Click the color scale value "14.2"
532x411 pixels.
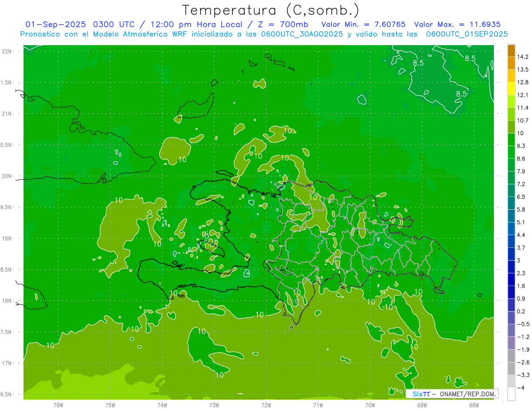[523, 57]
